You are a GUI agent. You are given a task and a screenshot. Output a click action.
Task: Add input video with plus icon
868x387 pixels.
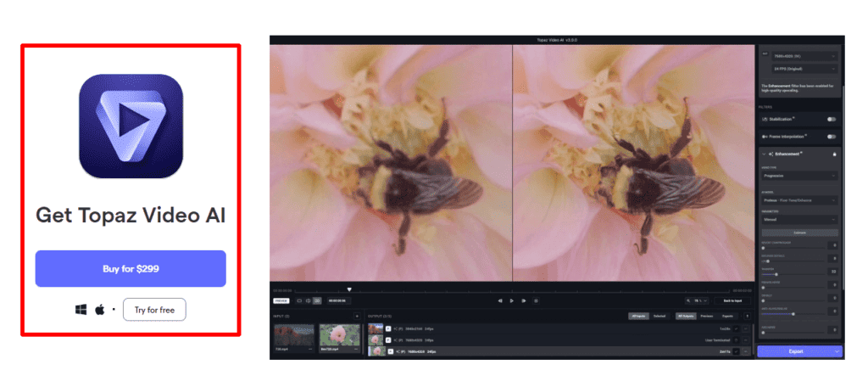click(x=357, y=316)
